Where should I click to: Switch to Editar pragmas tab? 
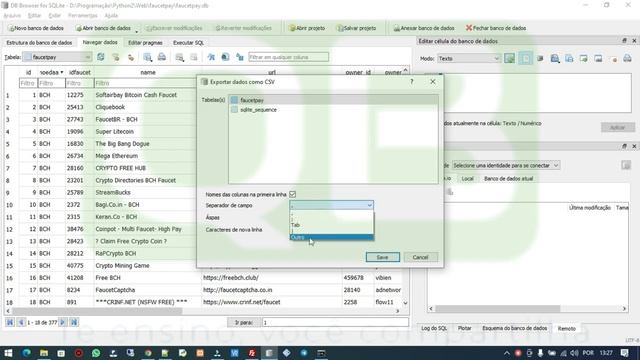(145, 42)
